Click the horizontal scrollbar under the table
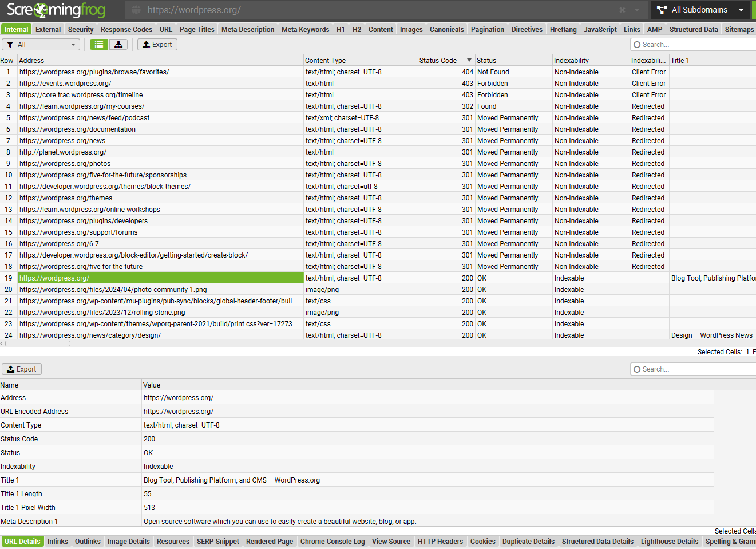 click(x=38, y=344)
